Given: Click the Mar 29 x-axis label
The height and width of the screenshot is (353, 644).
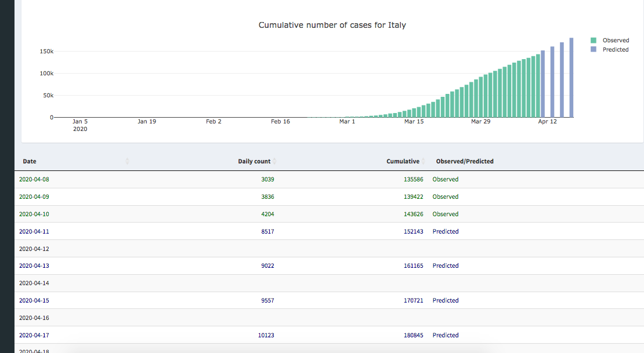Looking at the screenshot, I should tap(480, 122).
